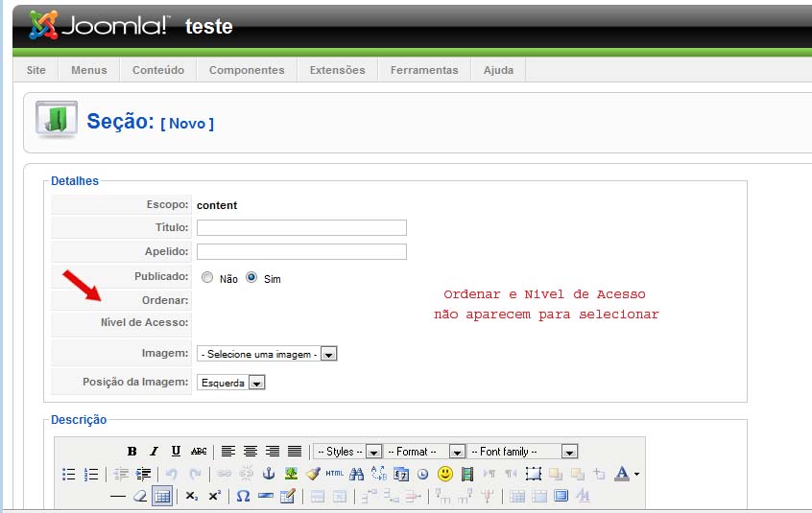This screenshot has height=513, width=812.
Task: Insert current date calendar icon
Action: pyautogui.click(x=401, y=474)
